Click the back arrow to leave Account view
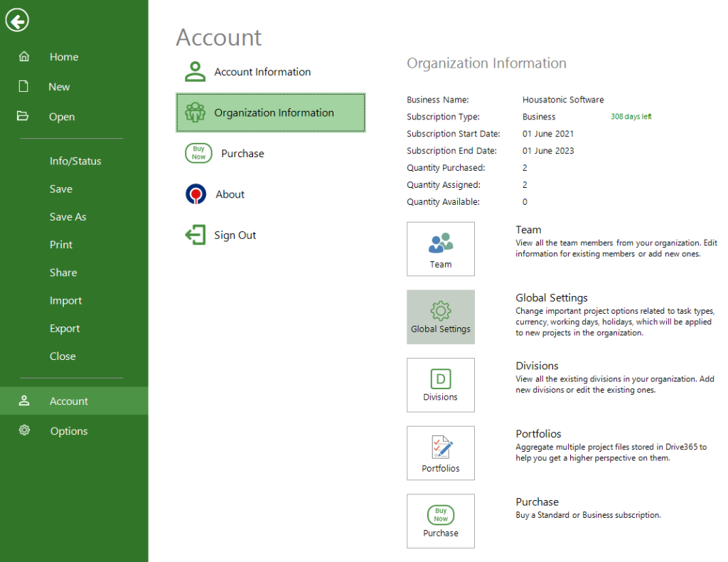This screenshot has width=728, height=562. click(x=16, y=20)
